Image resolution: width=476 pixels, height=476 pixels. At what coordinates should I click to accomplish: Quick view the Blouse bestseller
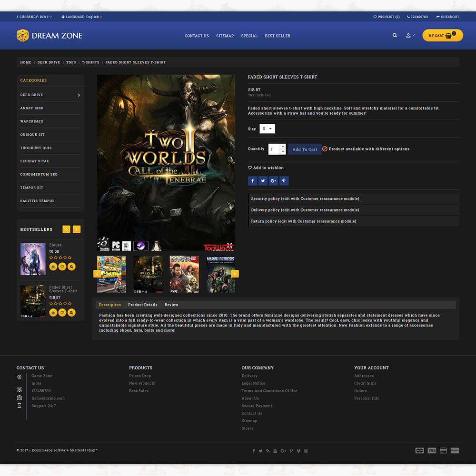tap(71, 267)
